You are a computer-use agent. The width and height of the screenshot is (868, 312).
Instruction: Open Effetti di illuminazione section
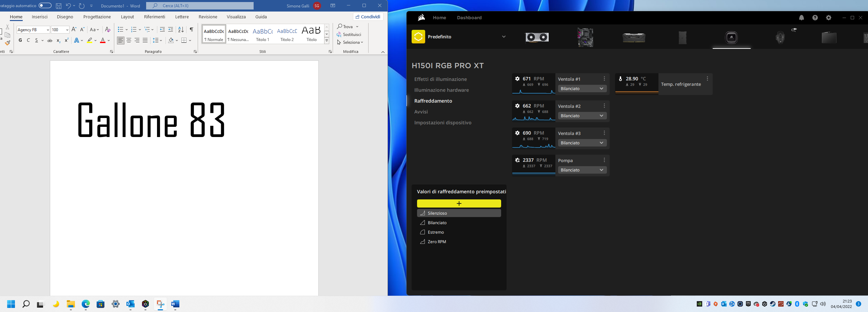point(440,79)
